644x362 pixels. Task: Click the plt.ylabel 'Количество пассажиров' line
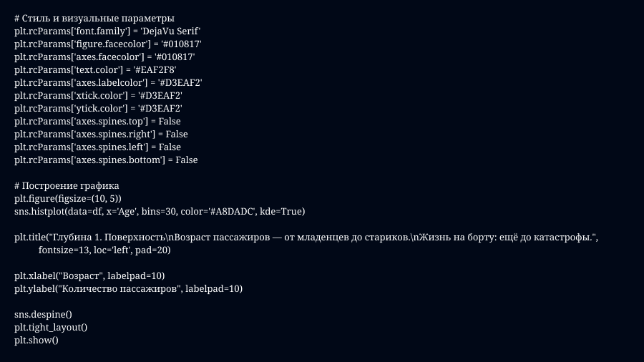coord(128,288)
